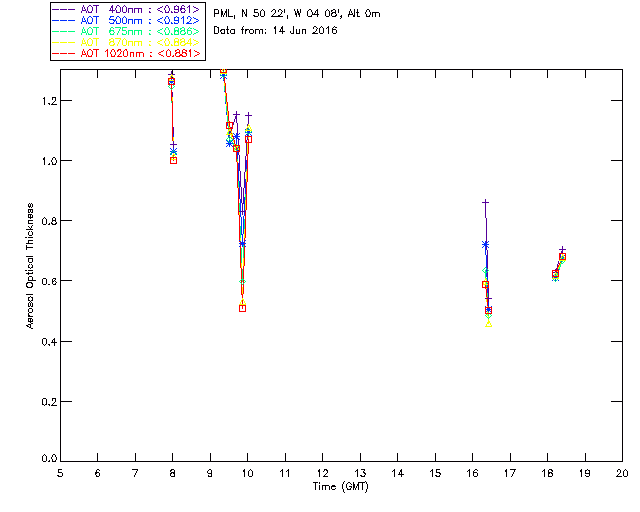Click the x-axis tick label 8
640x512 pixels.
coord(173,473)
